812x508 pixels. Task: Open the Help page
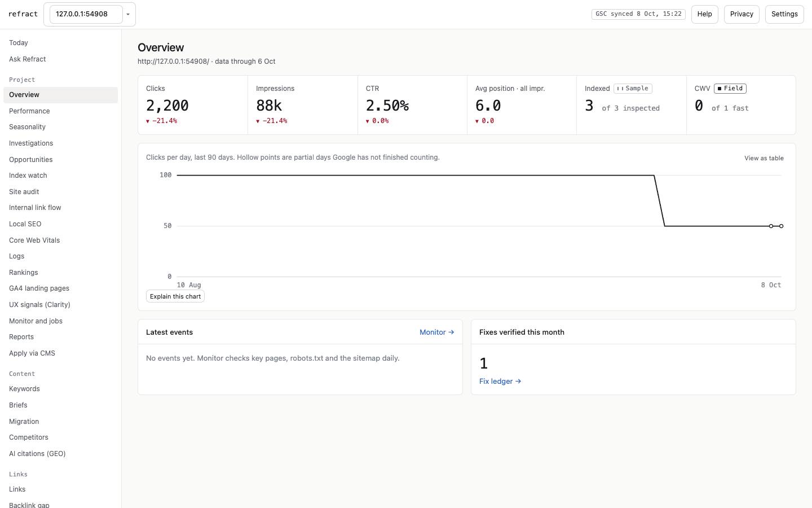tap(704, 14)
